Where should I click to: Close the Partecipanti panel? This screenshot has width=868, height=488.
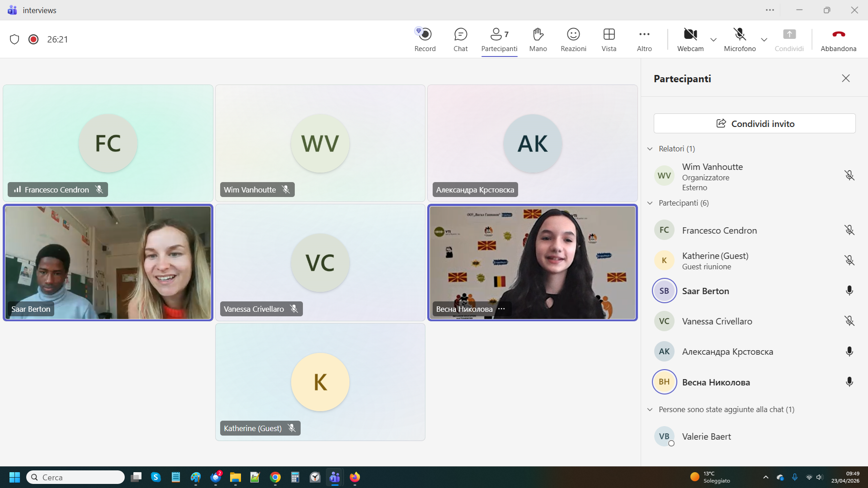coord(846,78)
